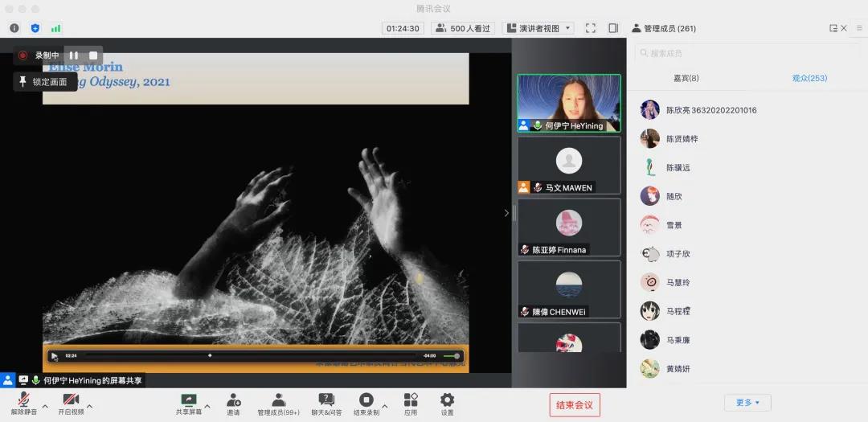Click the network signal strength icon

click(x=56, y=28)
